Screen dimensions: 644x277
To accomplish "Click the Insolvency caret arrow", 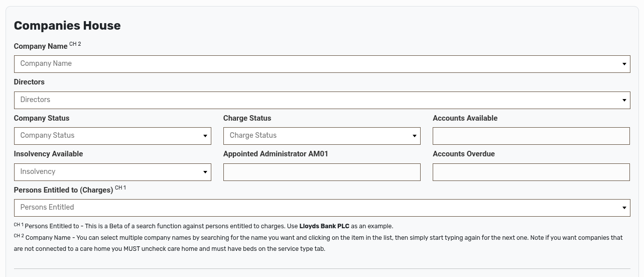I will (205, 172).
